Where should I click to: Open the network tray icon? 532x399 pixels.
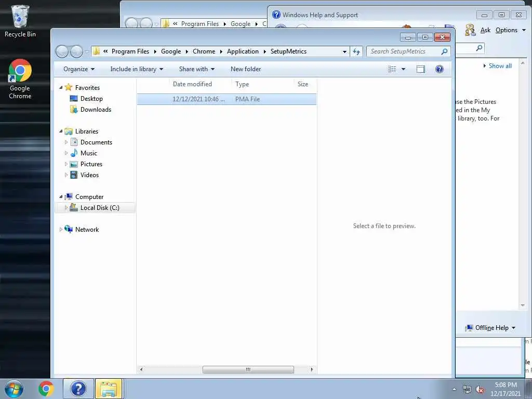[x=467, y=390]
